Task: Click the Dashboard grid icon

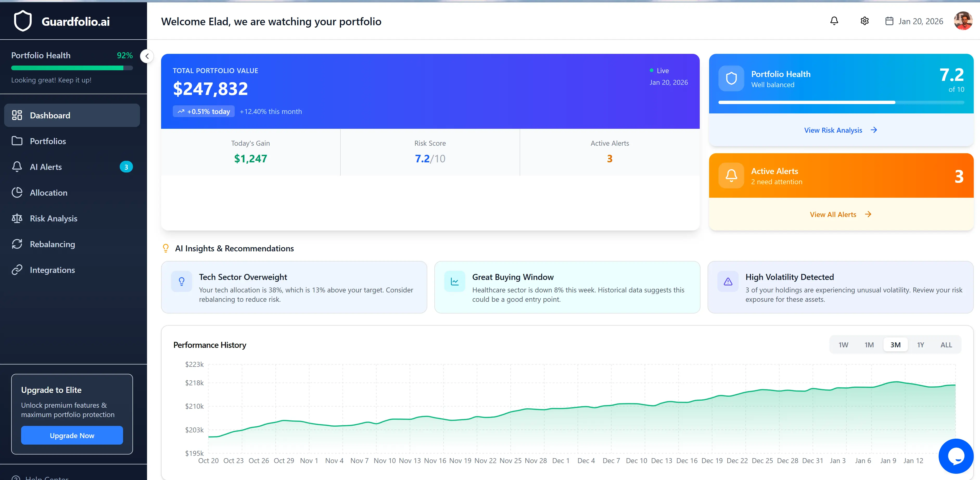Action: point(17,115)
